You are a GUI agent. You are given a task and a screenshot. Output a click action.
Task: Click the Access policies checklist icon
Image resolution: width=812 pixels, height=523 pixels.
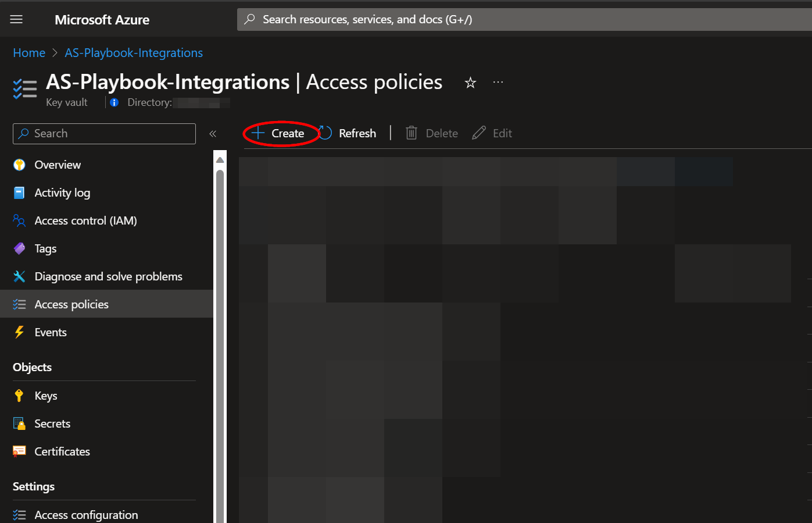coord(19,304)
